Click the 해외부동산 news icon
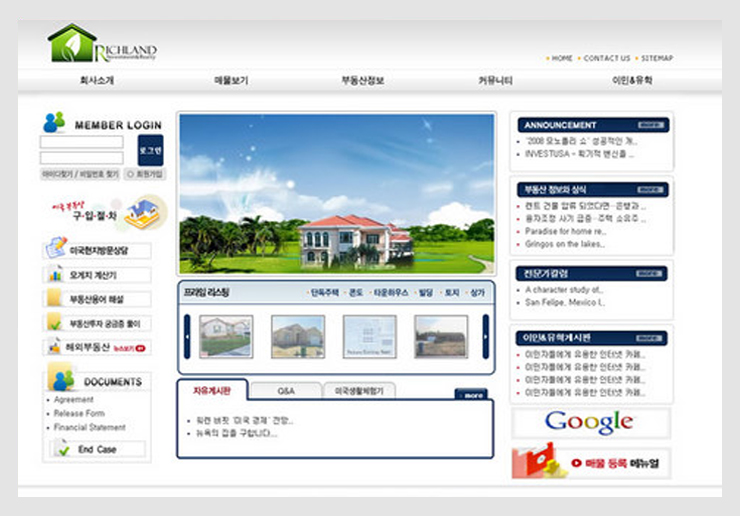The width and height of the screenshot is (740, 516). [55, 348]
